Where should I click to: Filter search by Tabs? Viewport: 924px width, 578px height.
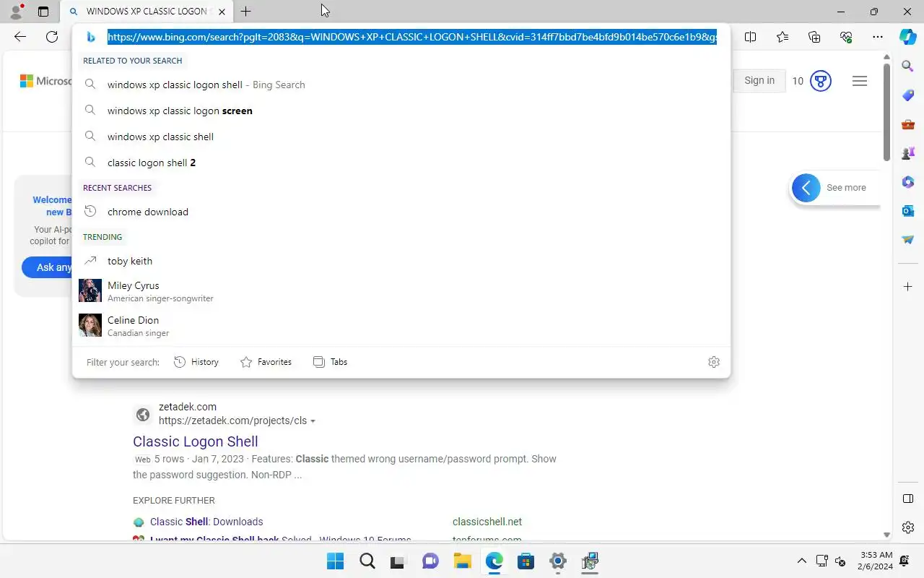pos(330,362)
